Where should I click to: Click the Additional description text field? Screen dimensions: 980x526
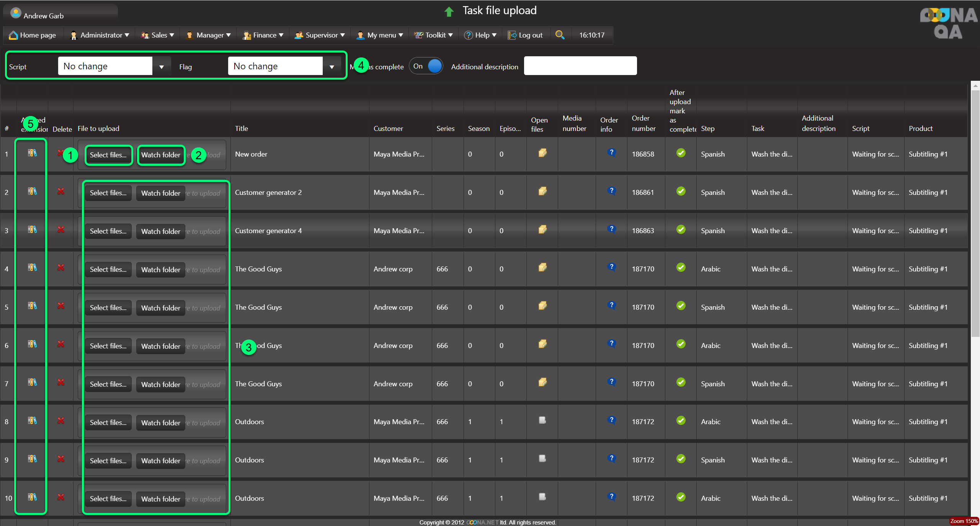pyautogui.click(x=580, y=66)
